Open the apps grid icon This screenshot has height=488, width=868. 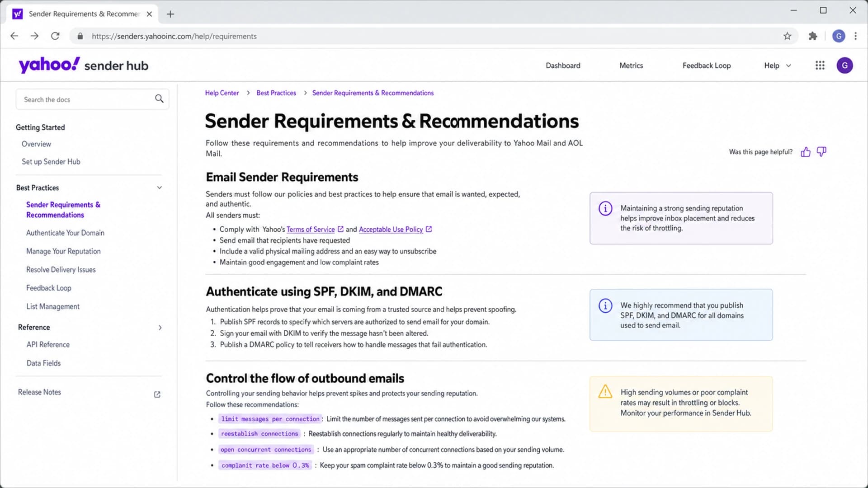point(820,66)
